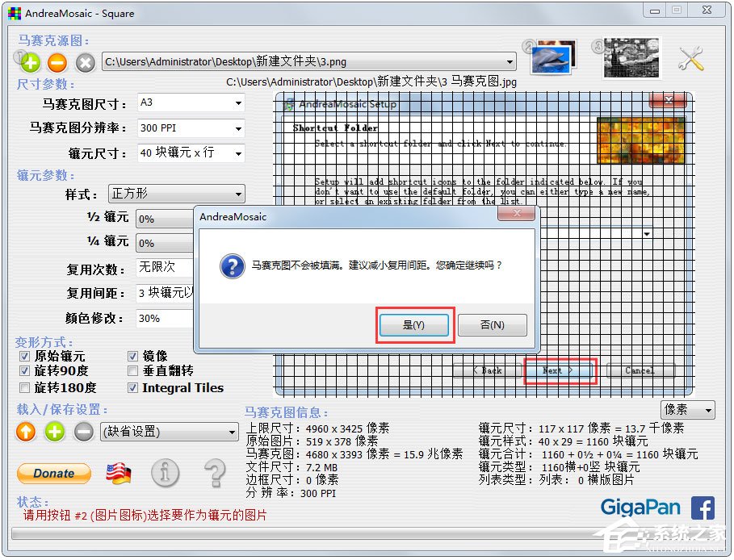Click the grey delete settings minus icon

84,432
